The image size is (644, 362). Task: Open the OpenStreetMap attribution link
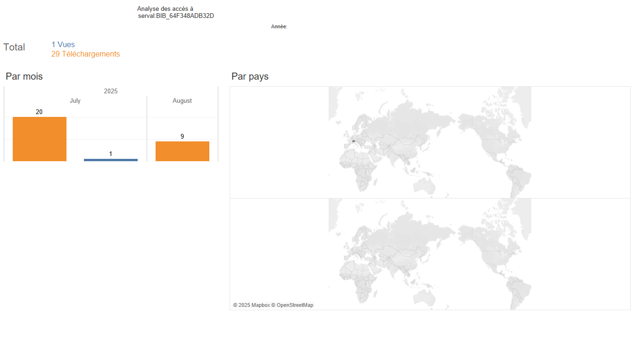(x=292, y=305)
